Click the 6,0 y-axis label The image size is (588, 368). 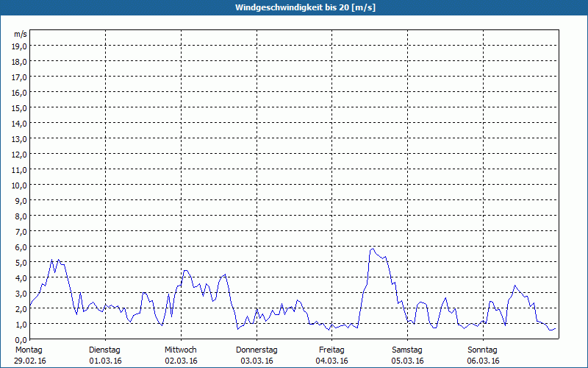[x=21, y=247]
